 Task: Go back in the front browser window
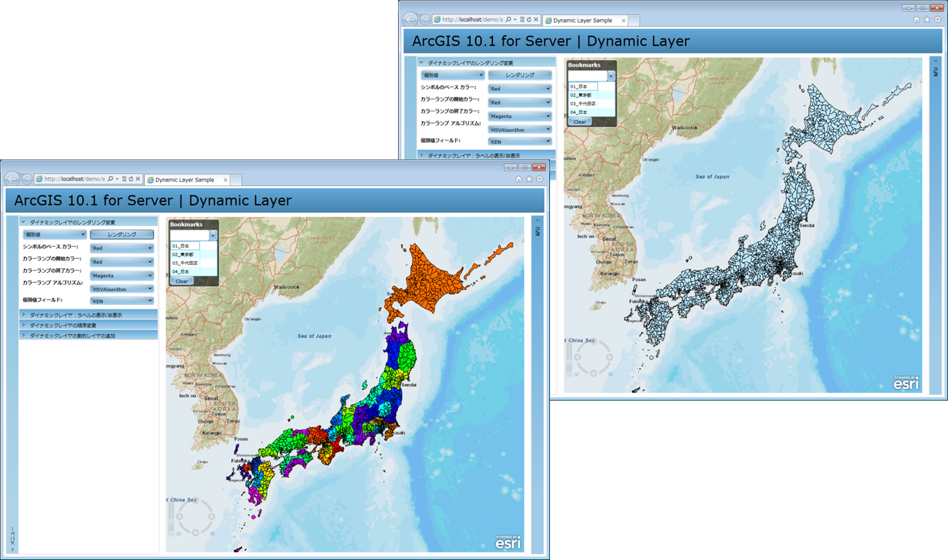click(12, 179)
